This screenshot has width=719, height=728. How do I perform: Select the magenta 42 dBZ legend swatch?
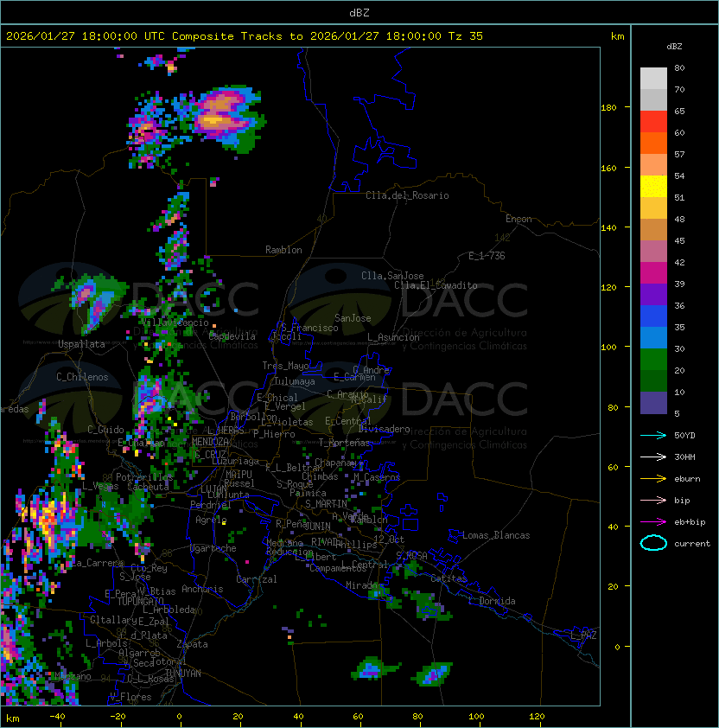coord(653,272)
